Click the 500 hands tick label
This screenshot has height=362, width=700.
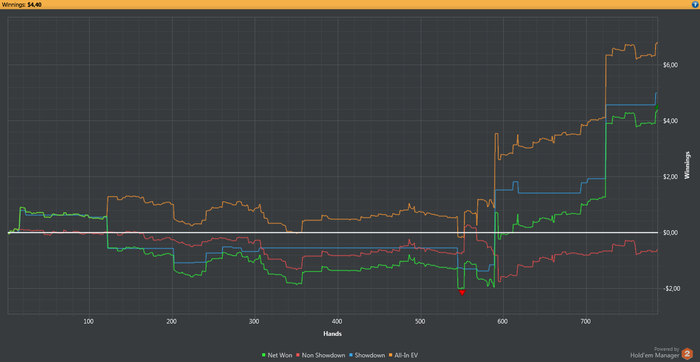pos(420,321)
